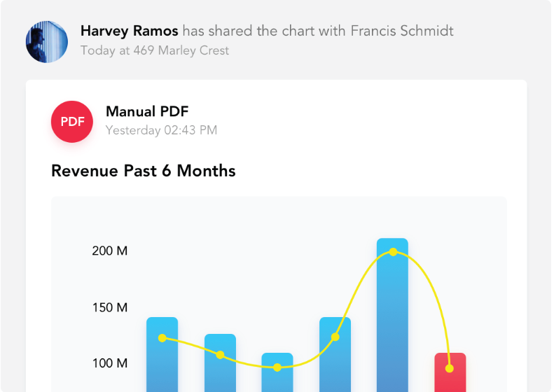This screenshot has height=392, width=554.
Task: Click the 150 M axis label
Action: tap(110, 307)
